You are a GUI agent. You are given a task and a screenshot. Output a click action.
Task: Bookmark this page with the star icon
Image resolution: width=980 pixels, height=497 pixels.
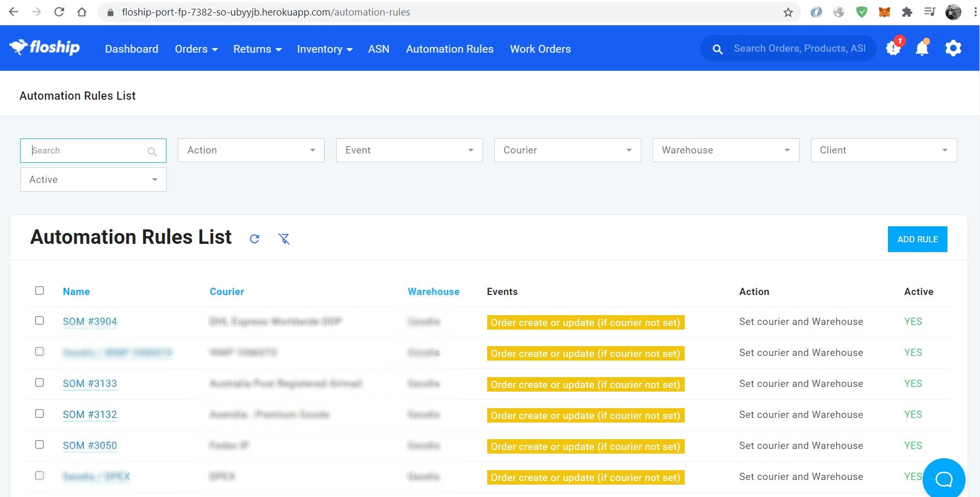tap(788, 12)
